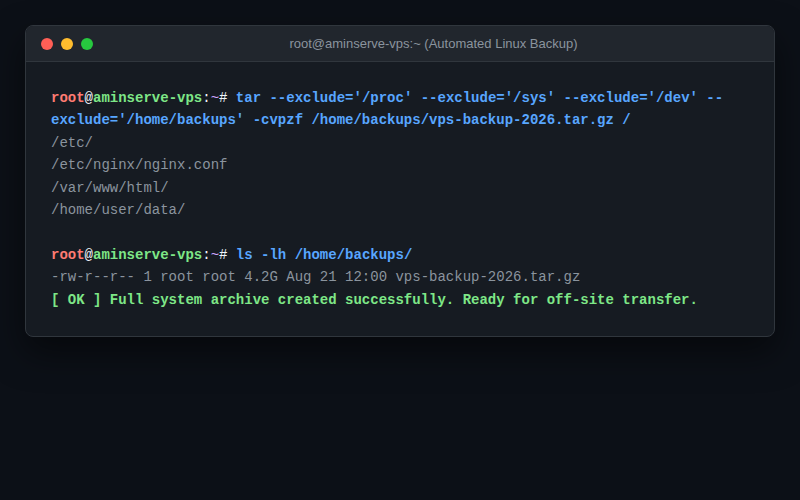Image resolution: width=800 pixels, height=500 pixels.
Task: Click the '/etc/nginx/nginx.conf' output line
Action: (x=139, y=165)
